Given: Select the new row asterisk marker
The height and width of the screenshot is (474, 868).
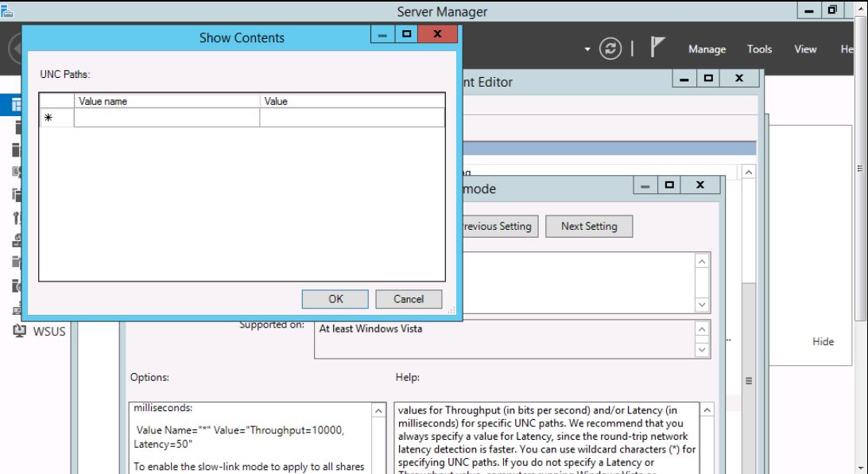Looking at the screenshot, I should pos(48,118).
